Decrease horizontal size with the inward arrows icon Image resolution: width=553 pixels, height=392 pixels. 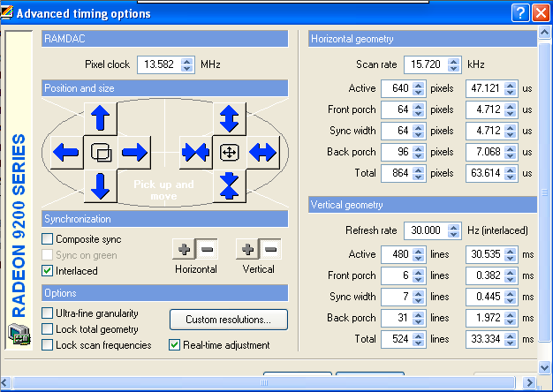(195, 153)
